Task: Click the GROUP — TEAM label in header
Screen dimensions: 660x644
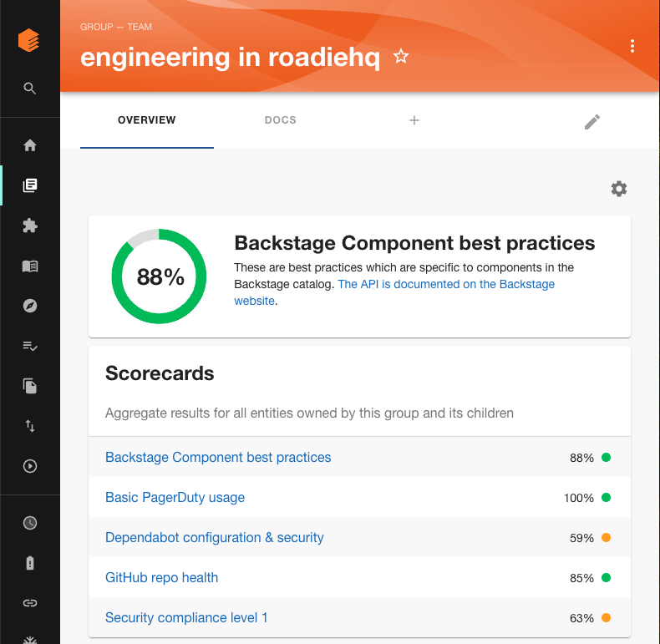Action: (116, 27)
